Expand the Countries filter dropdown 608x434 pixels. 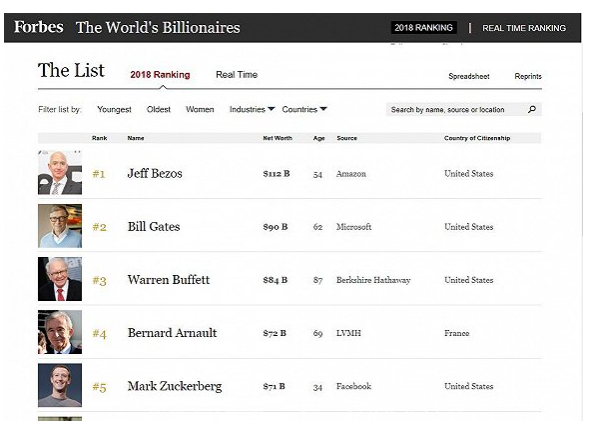(304, 109)
